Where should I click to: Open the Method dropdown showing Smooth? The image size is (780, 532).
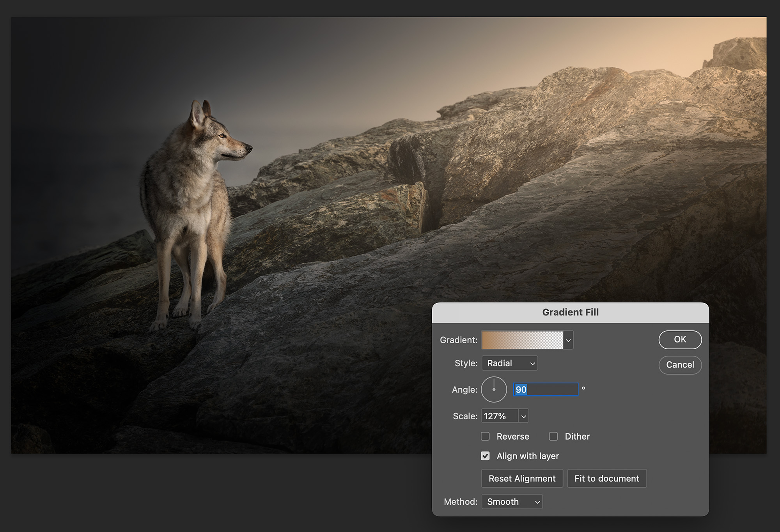click(512, 502)
